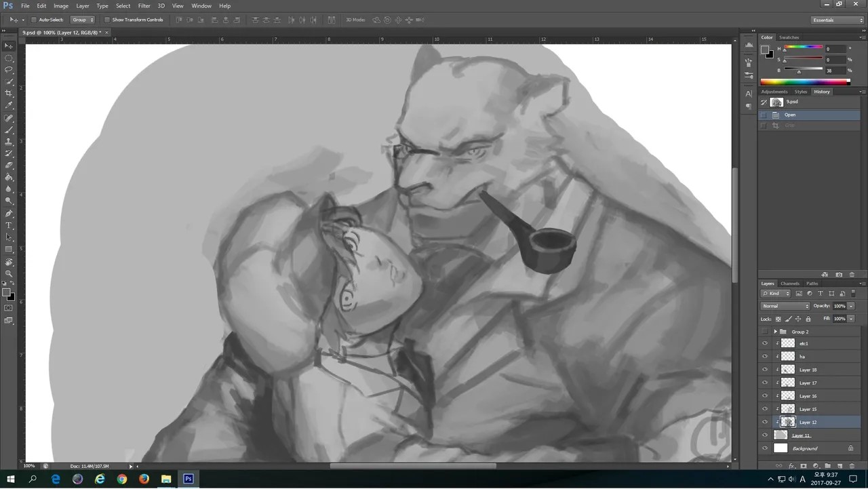This screenshot has width=868, height=489.
Task: Select the Paint Bucket tool
Action: click(9, 177)
